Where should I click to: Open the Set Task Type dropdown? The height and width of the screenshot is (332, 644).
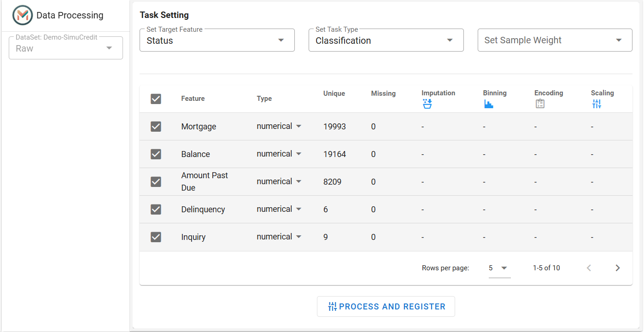[x=386, y=40]
